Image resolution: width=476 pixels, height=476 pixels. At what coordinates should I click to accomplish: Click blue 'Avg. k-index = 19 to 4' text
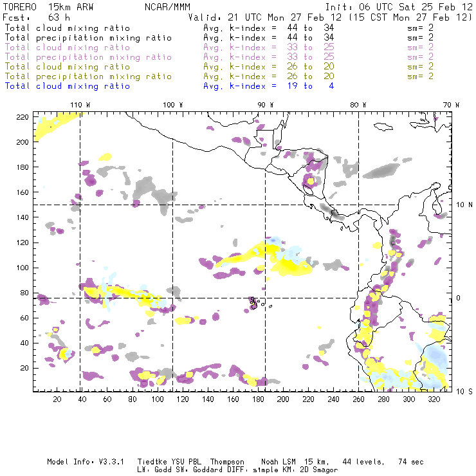[269, 86]
